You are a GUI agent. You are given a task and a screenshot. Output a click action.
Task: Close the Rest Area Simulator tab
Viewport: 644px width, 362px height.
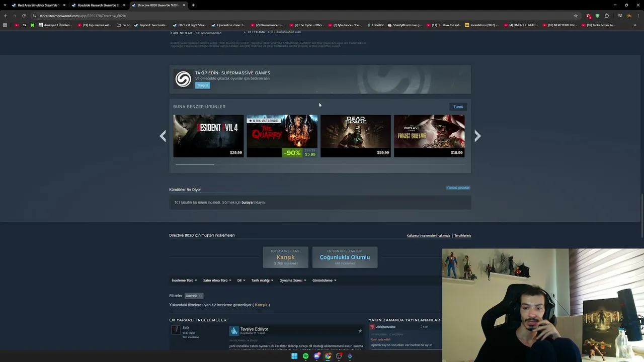(x=64, y=5)
